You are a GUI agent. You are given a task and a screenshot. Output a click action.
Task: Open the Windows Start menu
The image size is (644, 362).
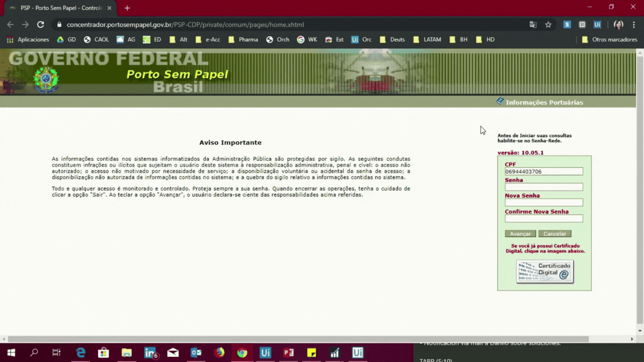point(11,353)
